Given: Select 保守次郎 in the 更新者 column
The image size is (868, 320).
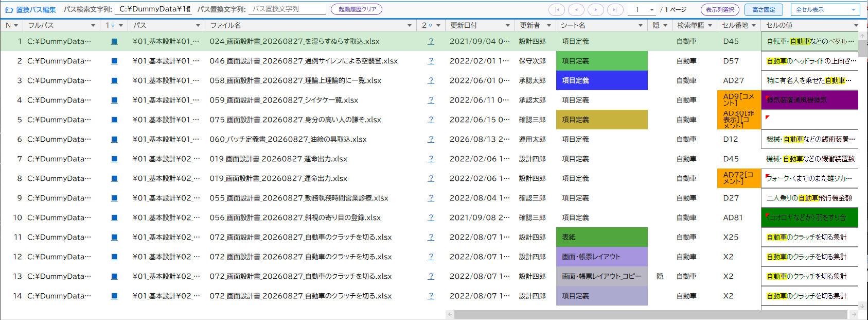Looking at the screenshot, I should tap(532, 61).
